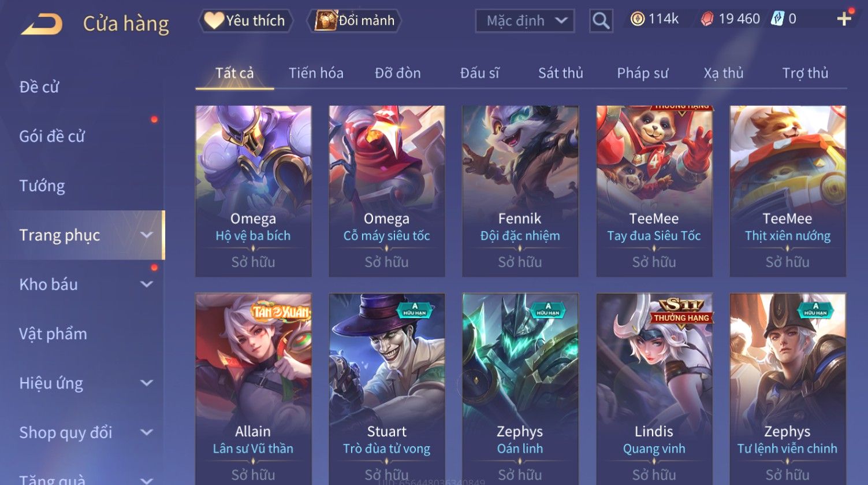Viewport: 868px width, 485px height.
Task: Expand the Kho báu sidebar section
Action: tap(147, 284)
